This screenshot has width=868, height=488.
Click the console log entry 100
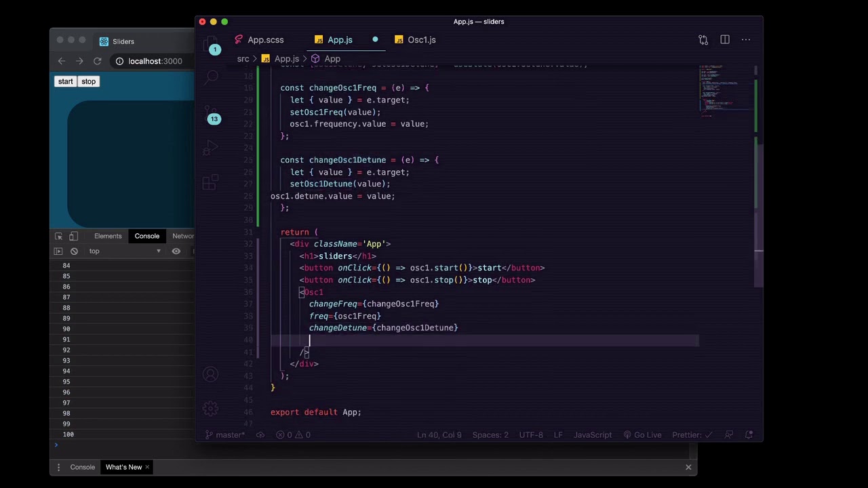pos(68,434)
